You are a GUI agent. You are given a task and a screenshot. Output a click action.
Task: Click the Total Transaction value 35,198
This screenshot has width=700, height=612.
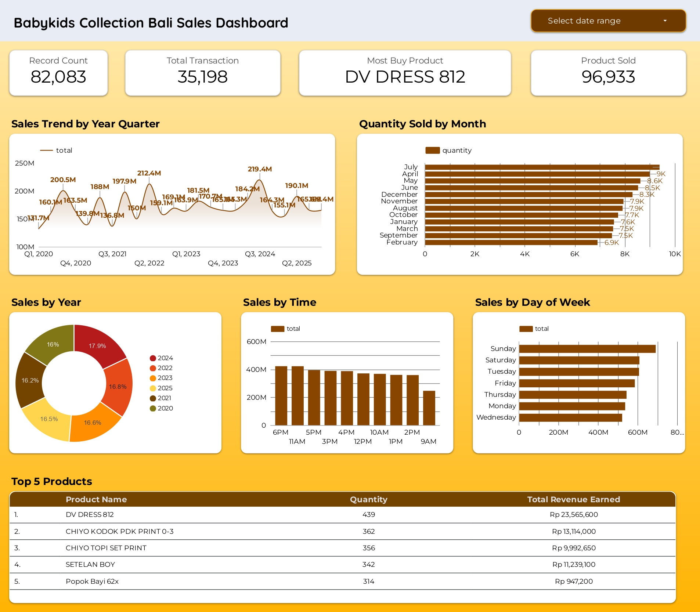coord(203,77)
